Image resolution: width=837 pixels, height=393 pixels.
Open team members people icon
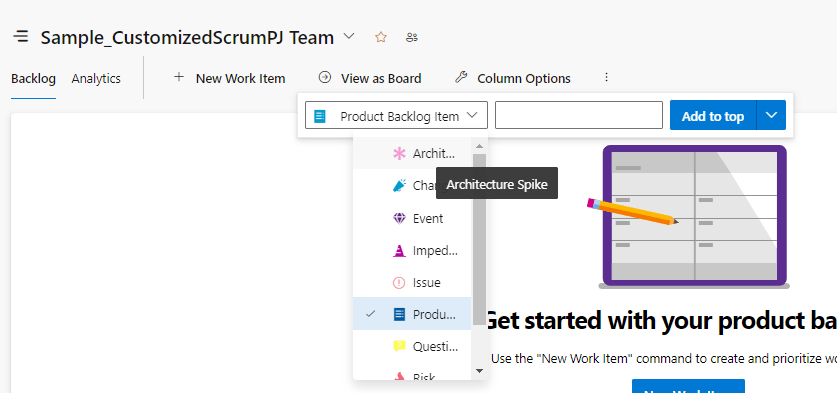(x=412, y=37)
